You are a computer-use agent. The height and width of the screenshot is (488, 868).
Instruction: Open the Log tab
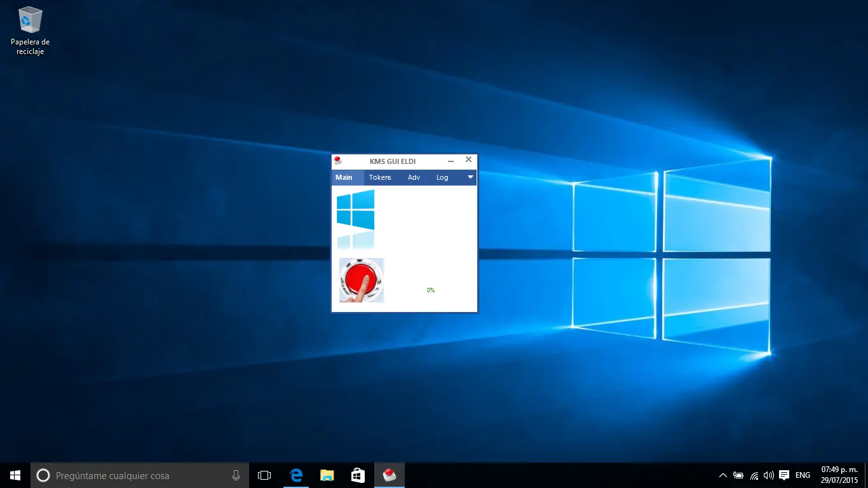(x=442, y=177)
